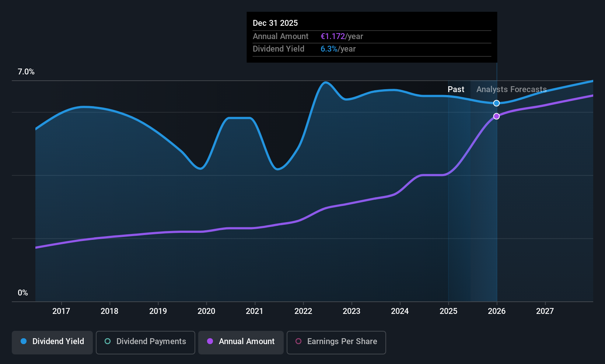Toggle the Annual Amount legend button
Viewport: 605px width, 364px height.
pos(241,342)
